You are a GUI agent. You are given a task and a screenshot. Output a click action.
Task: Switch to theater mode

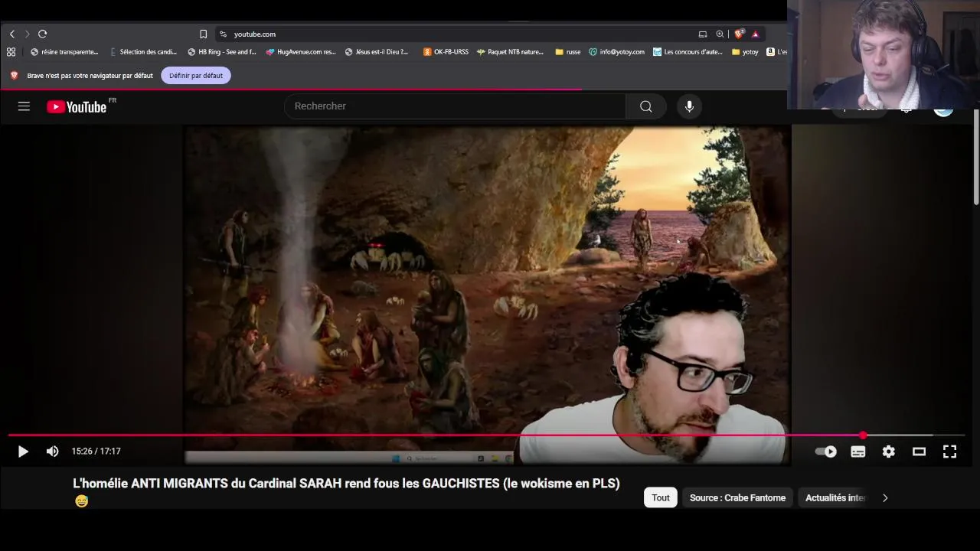click(x=919, y=452)
